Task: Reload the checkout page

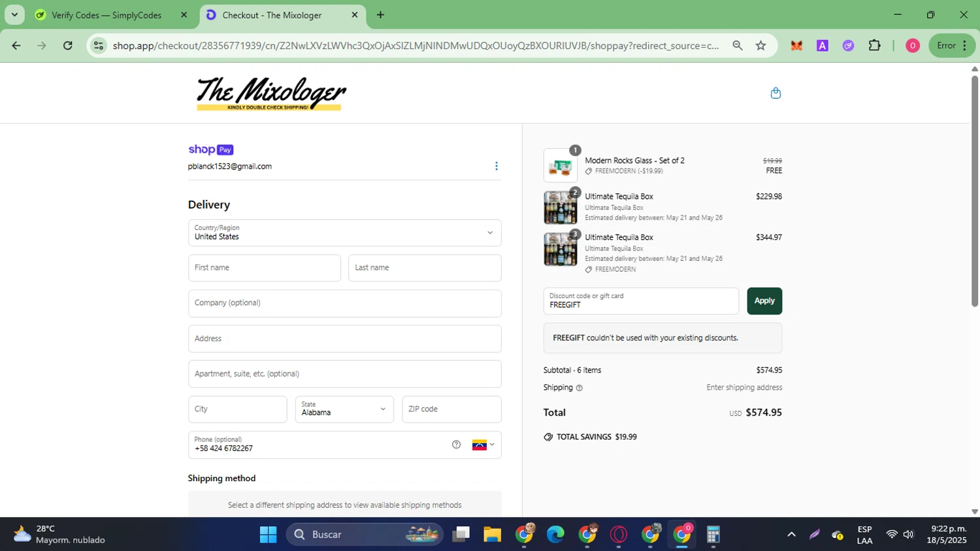Action: (x=68, y=46)
